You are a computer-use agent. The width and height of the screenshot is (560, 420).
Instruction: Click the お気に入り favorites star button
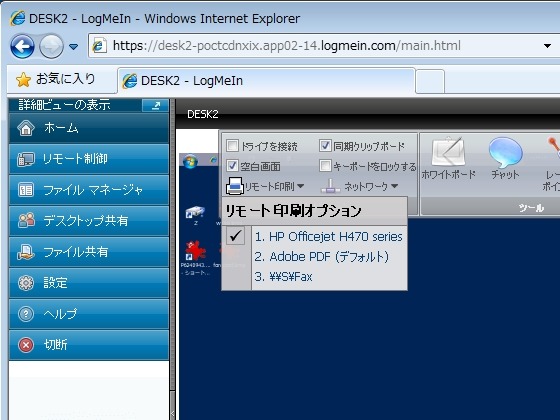coord(55,79)
